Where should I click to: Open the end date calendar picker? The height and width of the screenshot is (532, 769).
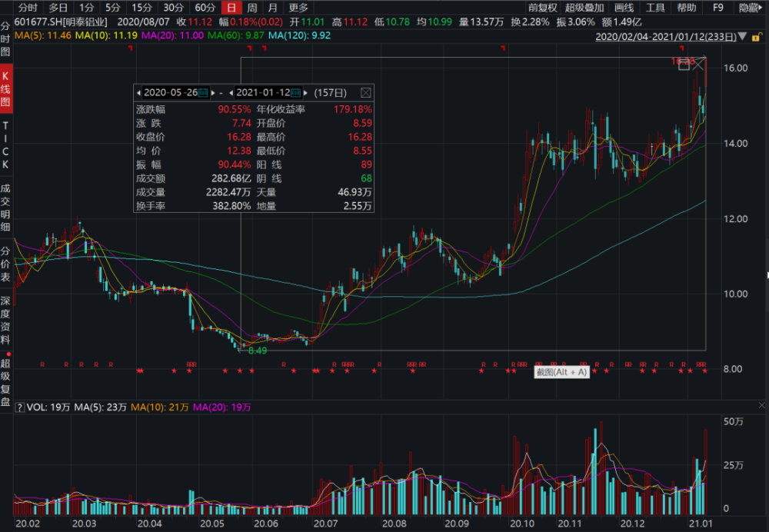tap(295, 93)
